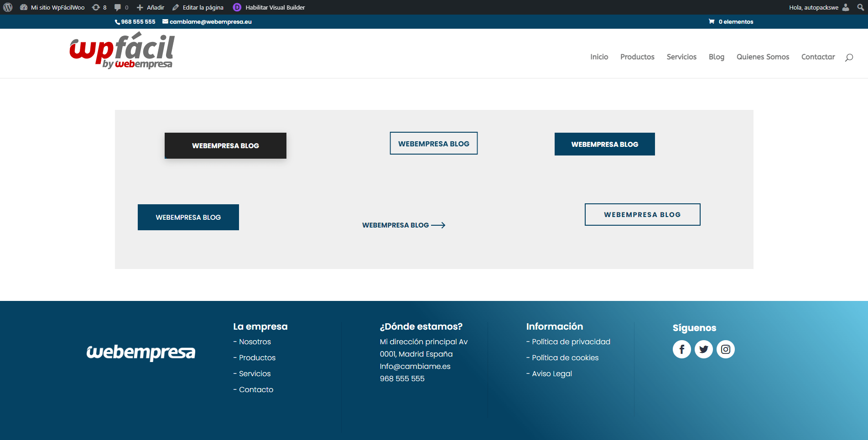Viewport: 868px width, 440px height.
Task: Go to Inicio in main navigation
Action: click(599, 57)
